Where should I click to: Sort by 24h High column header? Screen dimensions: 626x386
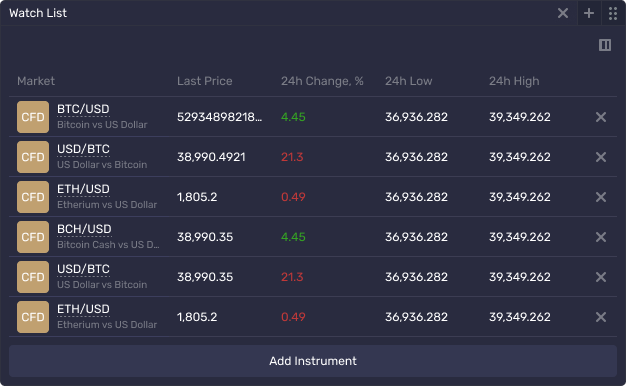[x=514, y=81]
